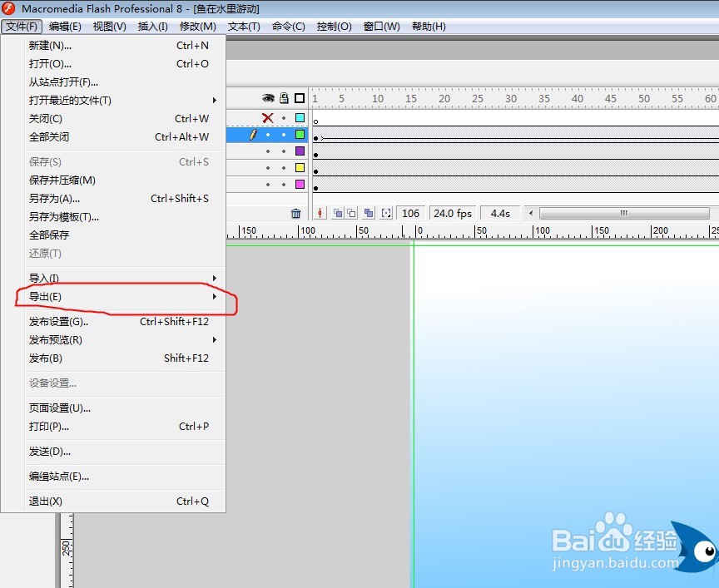Open the modify onion markers button
The height and width of the screenshot is (588, 719).
tap(387, 213)
